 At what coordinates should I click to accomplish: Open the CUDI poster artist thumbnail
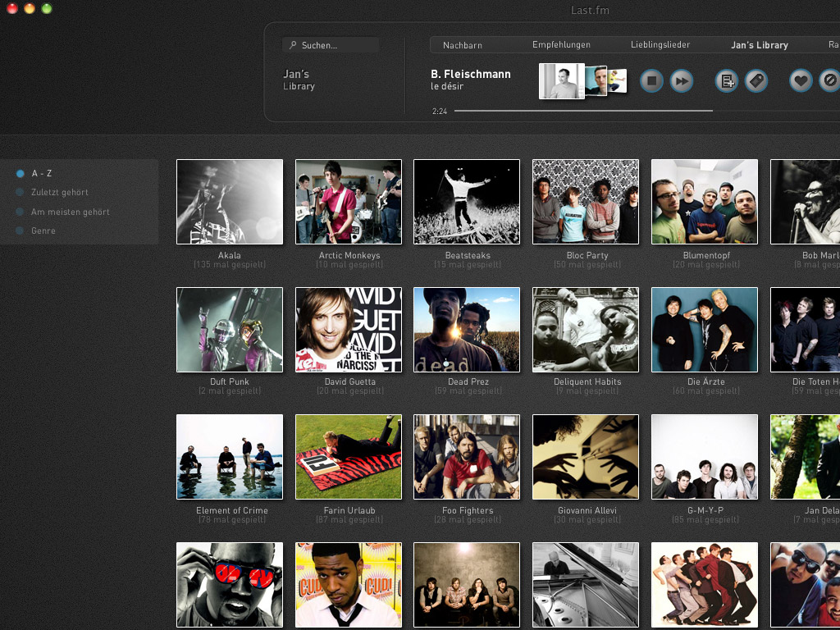(348, 585)
